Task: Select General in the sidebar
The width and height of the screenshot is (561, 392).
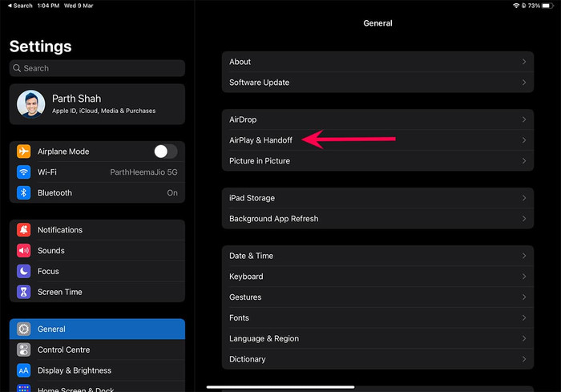Action: (x=97, y=329)
